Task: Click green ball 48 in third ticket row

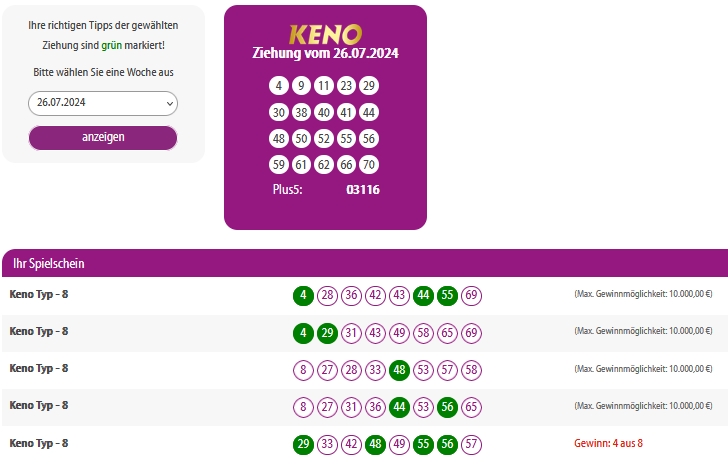Action: [x=400, y=369]
